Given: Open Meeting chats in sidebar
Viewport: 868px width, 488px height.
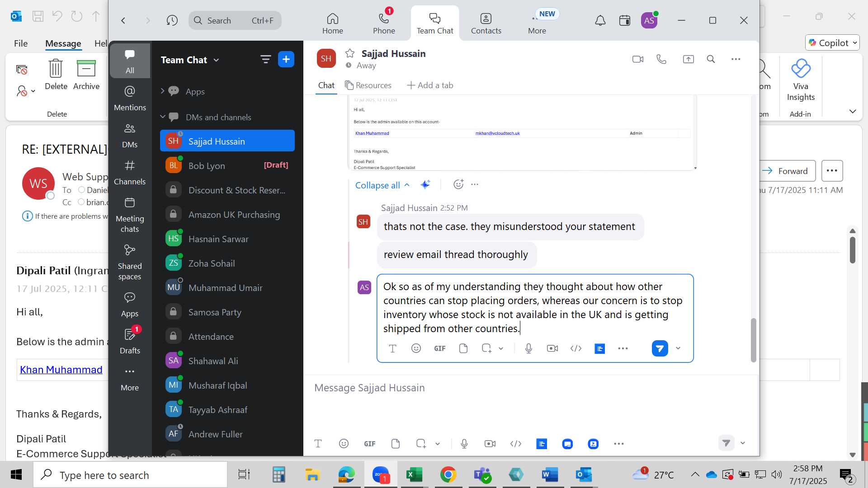Looking at the screenshot, I should [x=130, y=214].
